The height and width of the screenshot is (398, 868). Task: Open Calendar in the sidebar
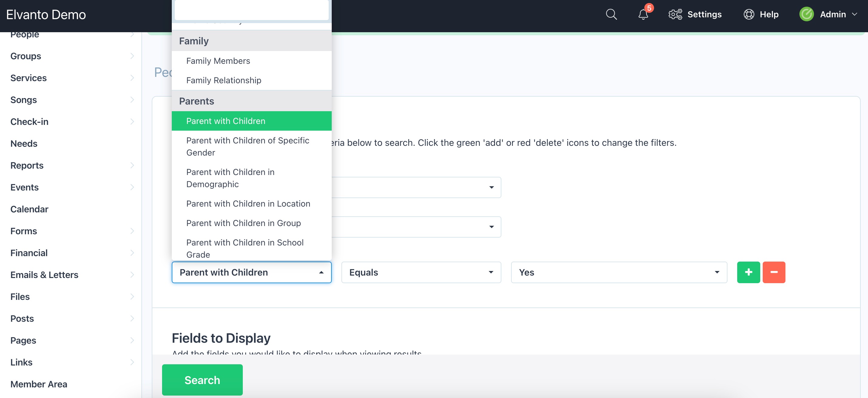29,209
